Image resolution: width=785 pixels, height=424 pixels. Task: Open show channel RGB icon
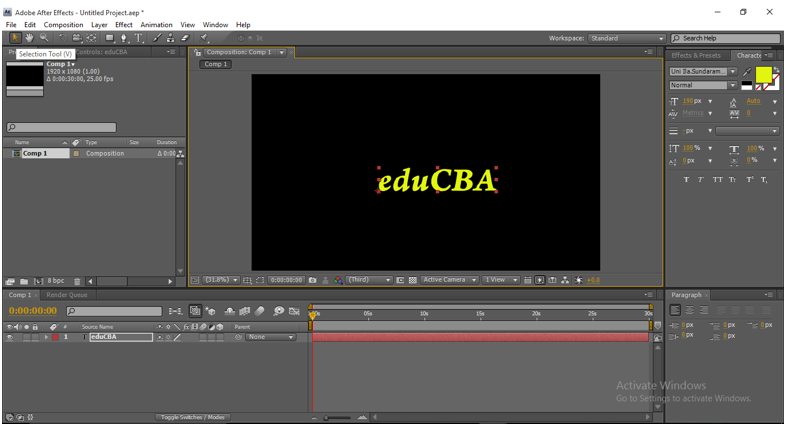(x=338, y=280)
